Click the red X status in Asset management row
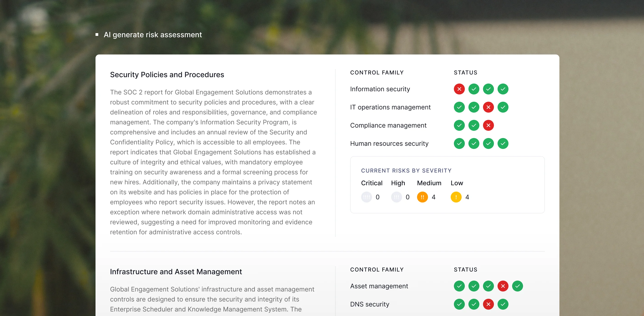 click(x=503, y=286)
